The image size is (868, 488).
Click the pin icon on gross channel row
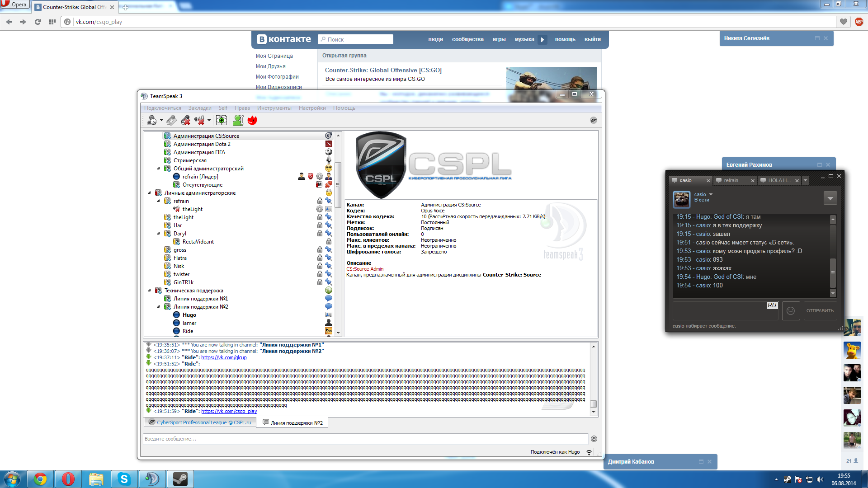329,250
